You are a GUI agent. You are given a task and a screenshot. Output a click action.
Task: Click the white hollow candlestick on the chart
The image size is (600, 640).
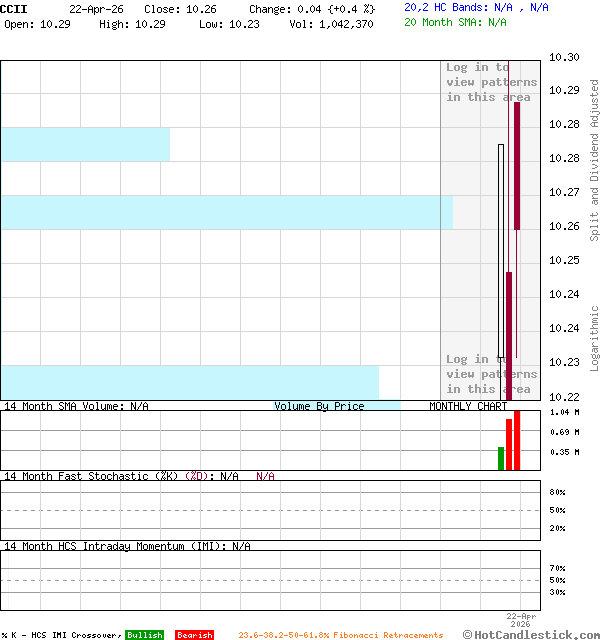(501, 250)
